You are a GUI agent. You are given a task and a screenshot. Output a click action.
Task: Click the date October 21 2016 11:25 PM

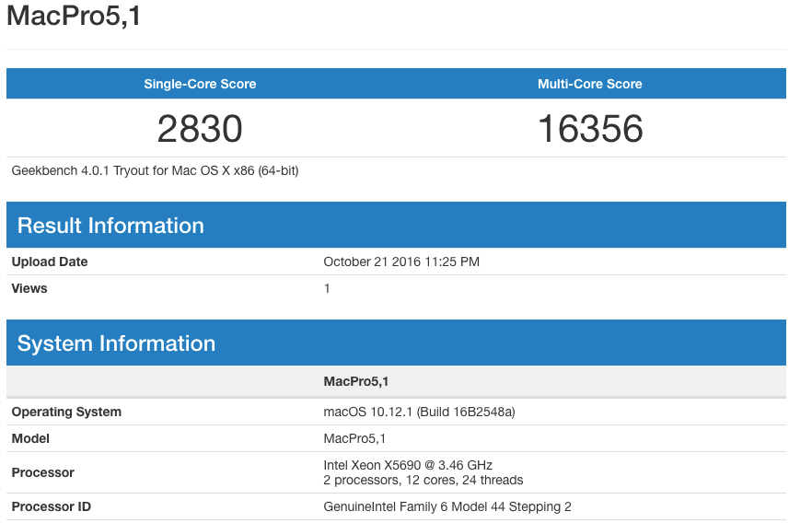click(x=401, y=261)
